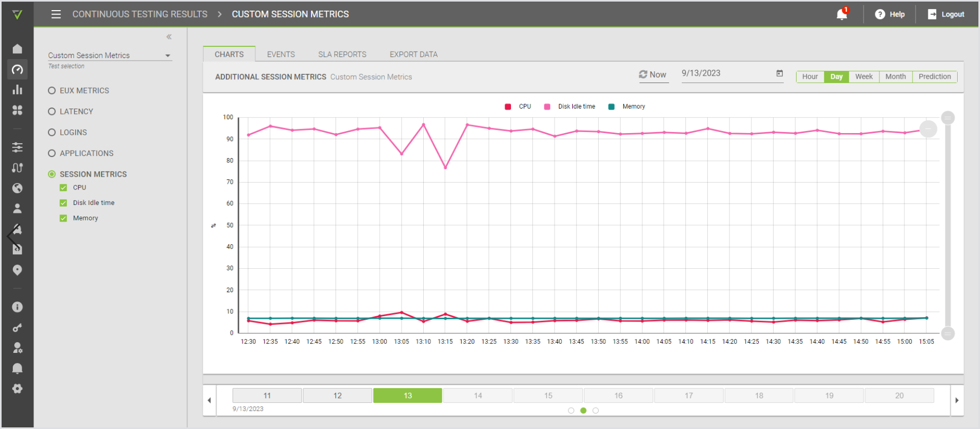Click the Now refresh button
This screenshot has width=980, height=429.
652,75
